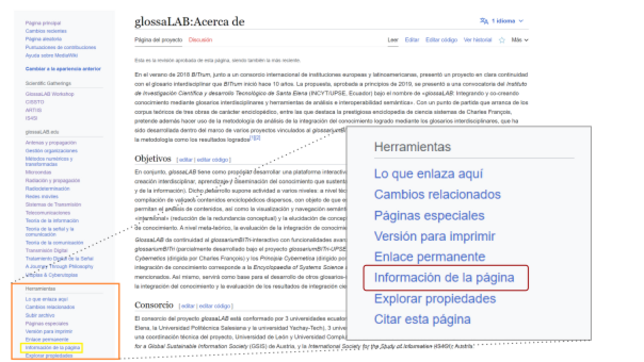The height and width of the screenshot is (362, 644).
Task: Open "Gestión organizaciones" link
Action: (x=51, y=151)
